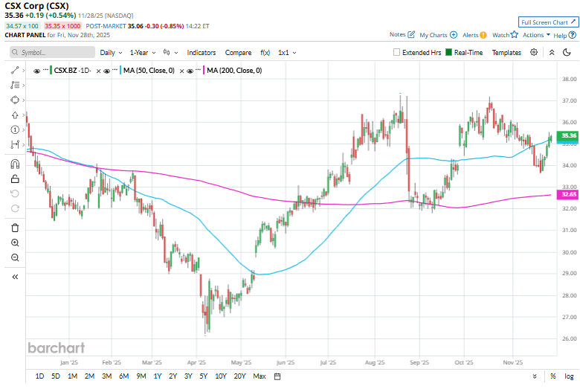Zoom out using the magnifier minus icon
The image size is (580, 392).
(15, 257)
